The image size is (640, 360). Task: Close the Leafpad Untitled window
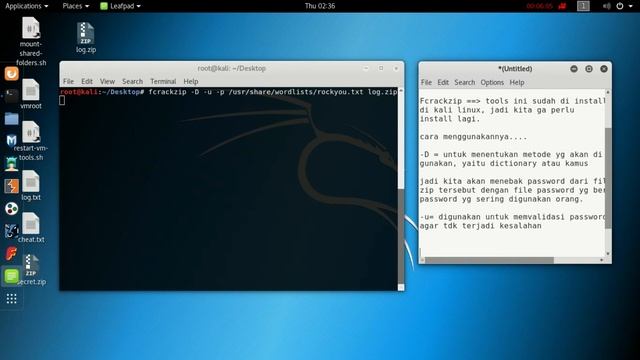click(x=604, y=69)
